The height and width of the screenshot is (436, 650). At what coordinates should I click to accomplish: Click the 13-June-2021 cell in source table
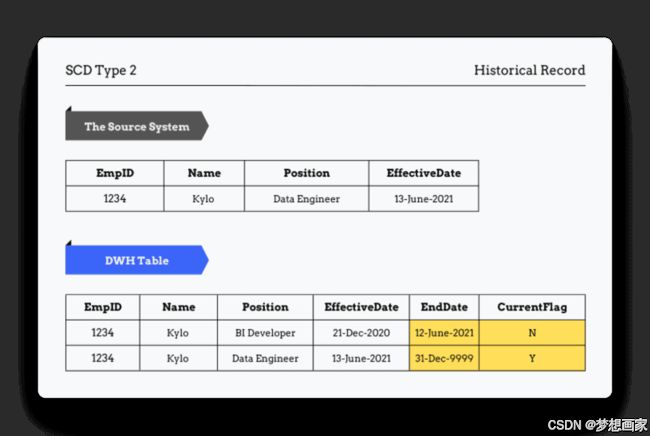coord(424,199)
